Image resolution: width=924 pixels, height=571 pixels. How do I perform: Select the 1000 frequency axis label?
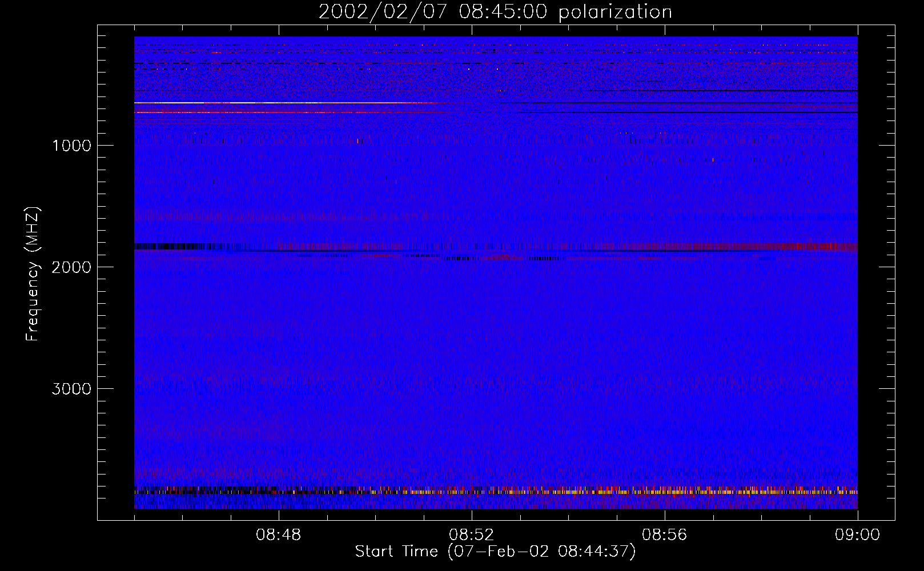71,146
